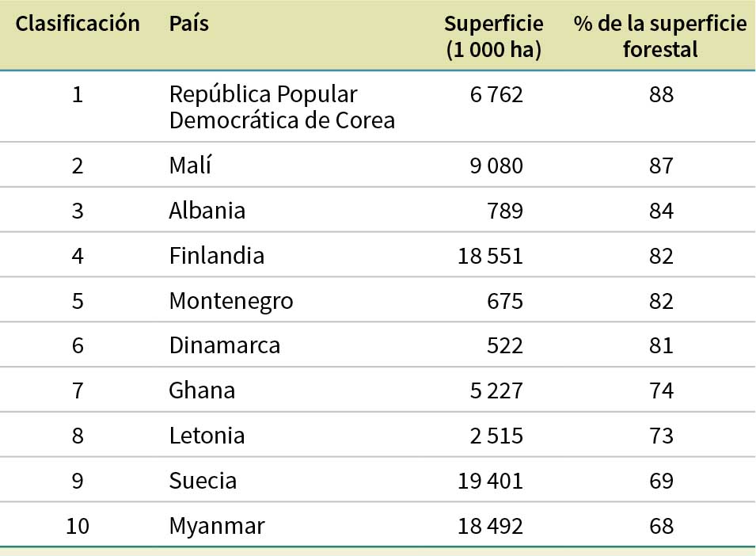Click the % de la superficie forestal header
Image resolution: width=756 pixels, height=556 pixels.
(659, 37)
